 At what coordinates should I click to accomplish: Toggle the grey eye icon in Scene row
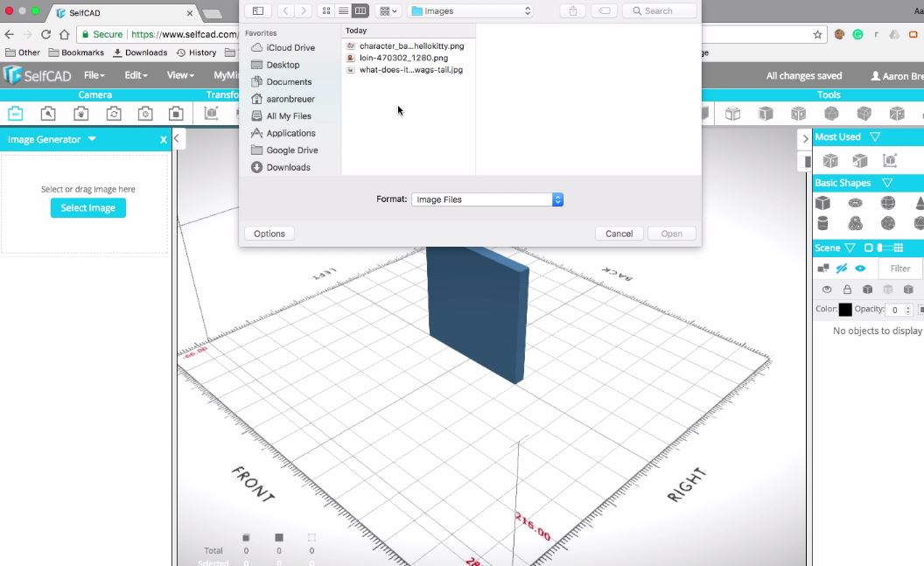pos(827,290)
